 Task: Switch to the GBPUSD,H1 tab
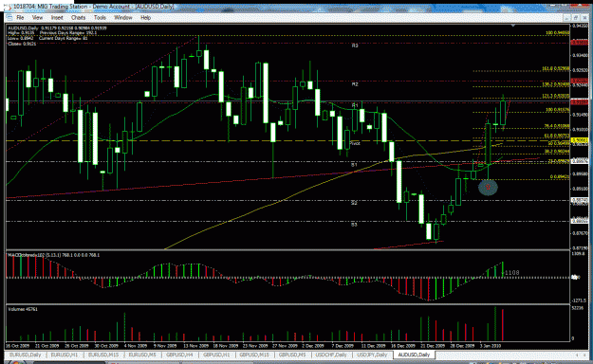216,355
